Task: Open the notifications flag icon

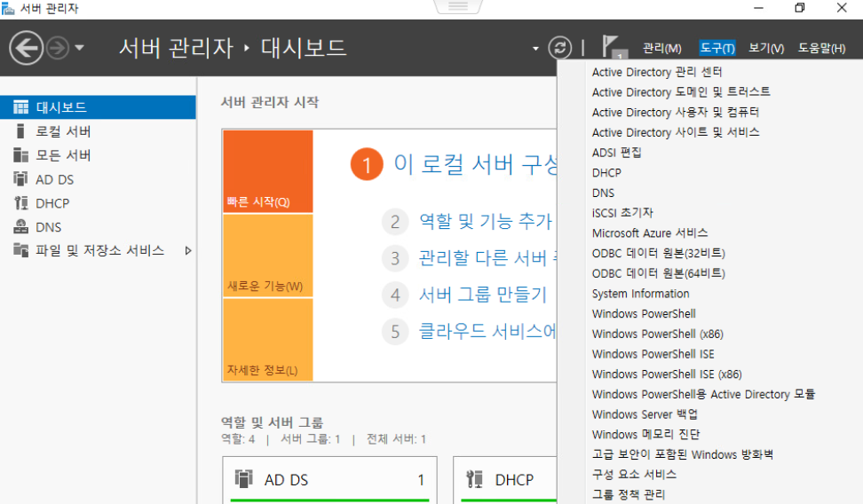Action: click(x=614, y=47)
